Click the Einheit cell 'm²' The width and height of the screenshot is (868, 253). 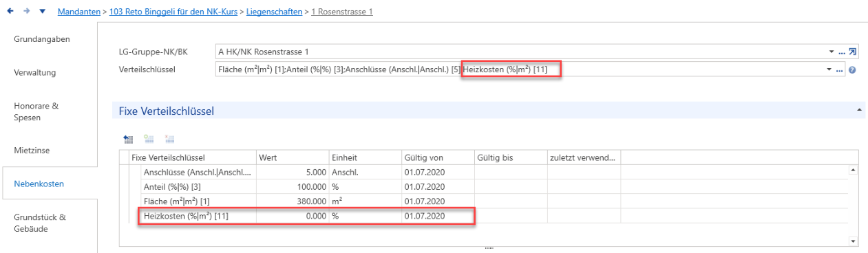[x=366, y=201]
